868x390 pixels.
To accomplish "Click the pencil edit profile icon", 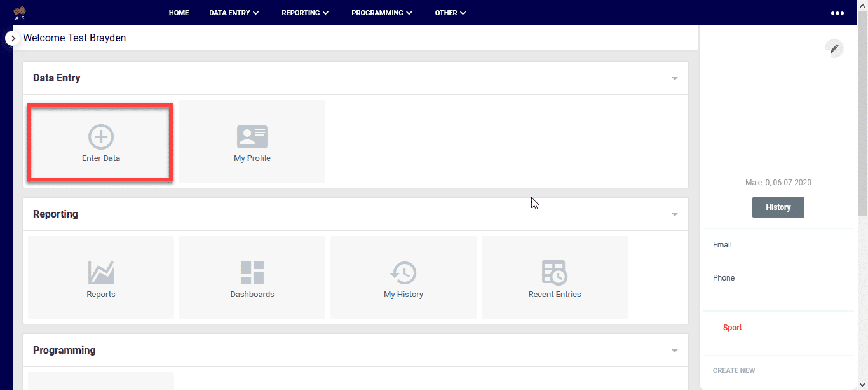I will (834, 48).
